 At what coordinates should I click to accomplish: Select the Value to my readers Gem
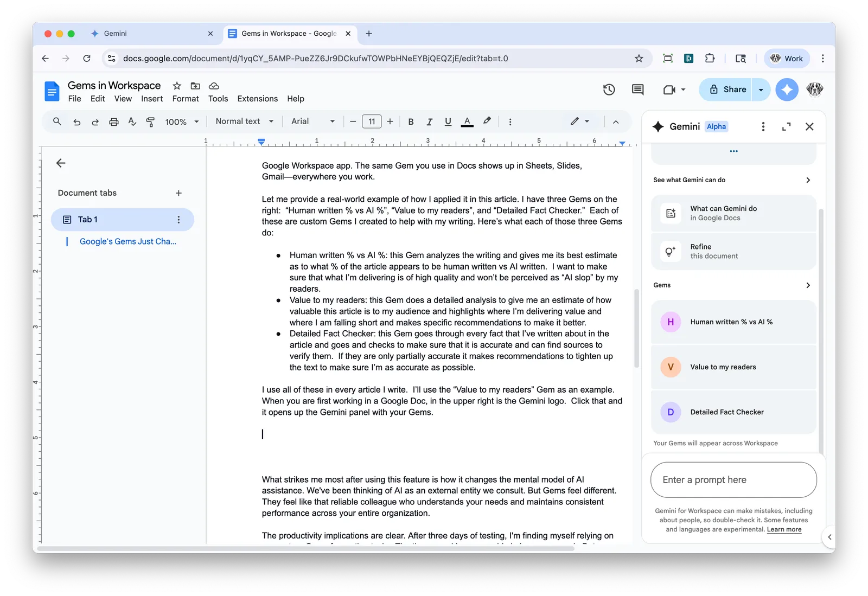pyautogui.click(x=733, y=367)
